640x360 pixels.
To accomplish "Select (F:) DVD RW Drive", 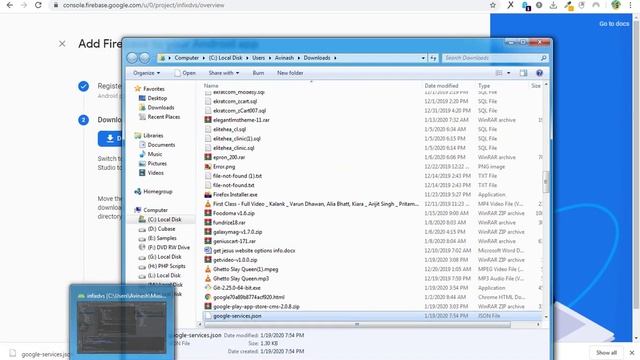I will [164, 247].
